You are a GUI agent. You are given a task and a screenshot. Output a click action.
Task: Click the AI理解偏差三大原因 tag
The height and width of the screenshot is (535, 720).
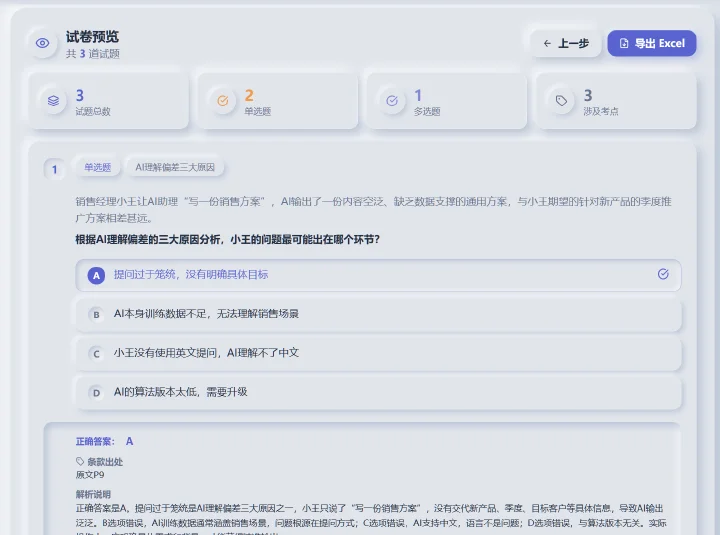(175, 167)
